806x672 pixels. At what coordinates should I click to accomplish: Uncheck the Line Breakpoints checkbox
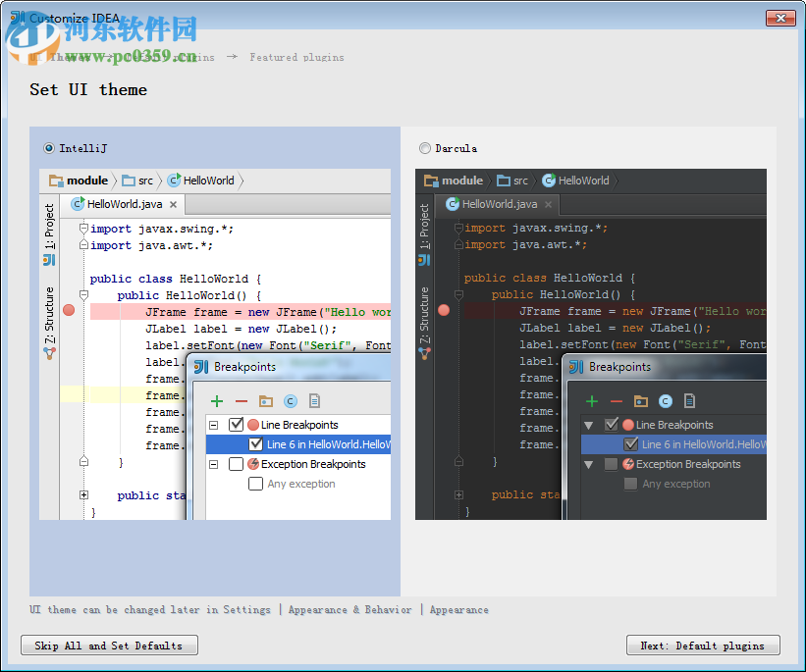[x=236, y=425]
